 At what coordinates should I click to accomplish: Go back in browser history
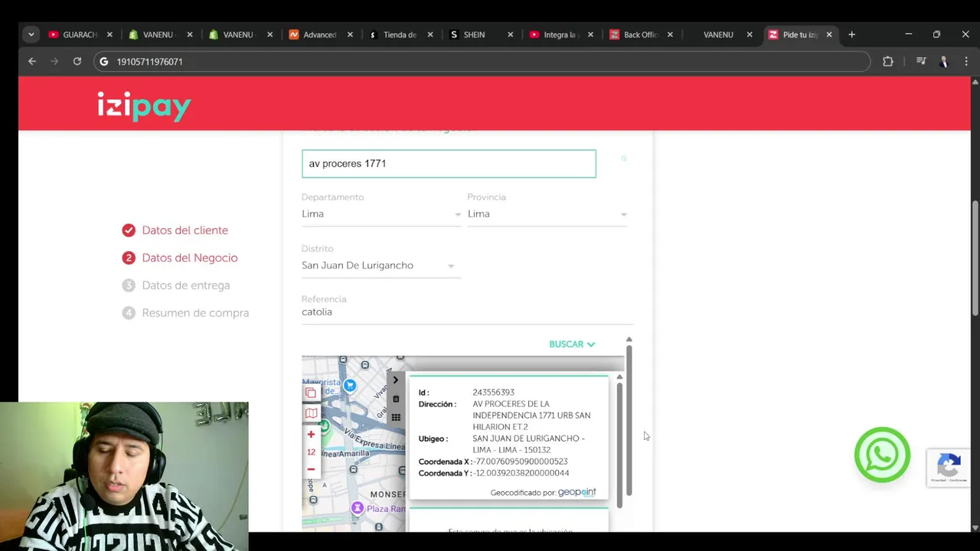(32, 61)
